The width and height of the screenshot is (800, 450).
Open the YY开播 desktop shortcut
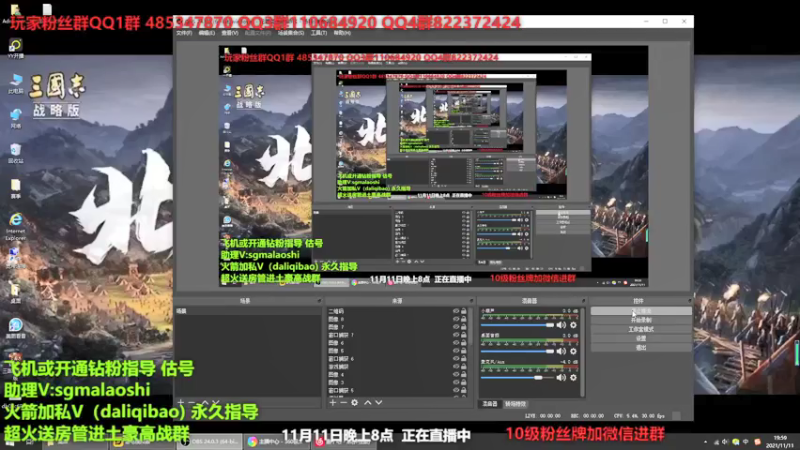pyautogui.click(x=15, y=48)
